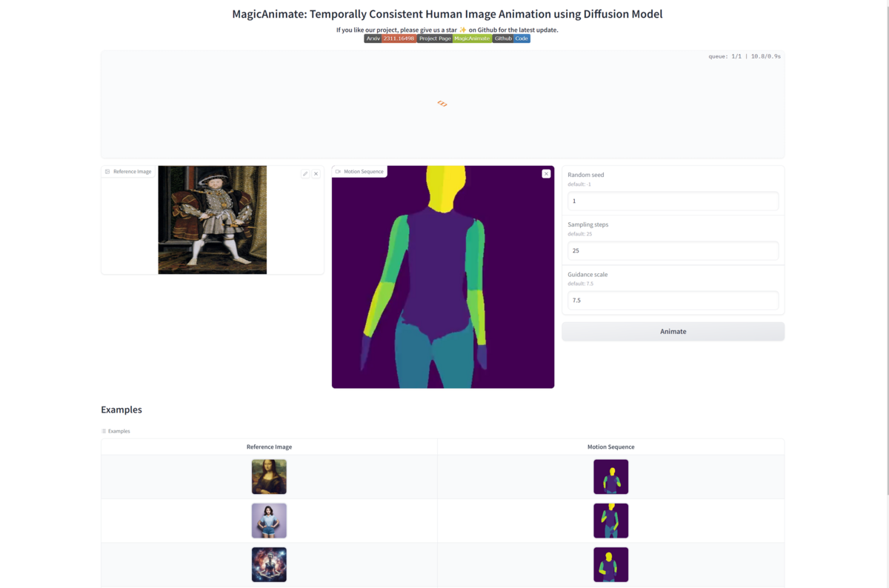Open the Github Code badge link
Viewport: 889px width, 588px height.
pos(512,39)
